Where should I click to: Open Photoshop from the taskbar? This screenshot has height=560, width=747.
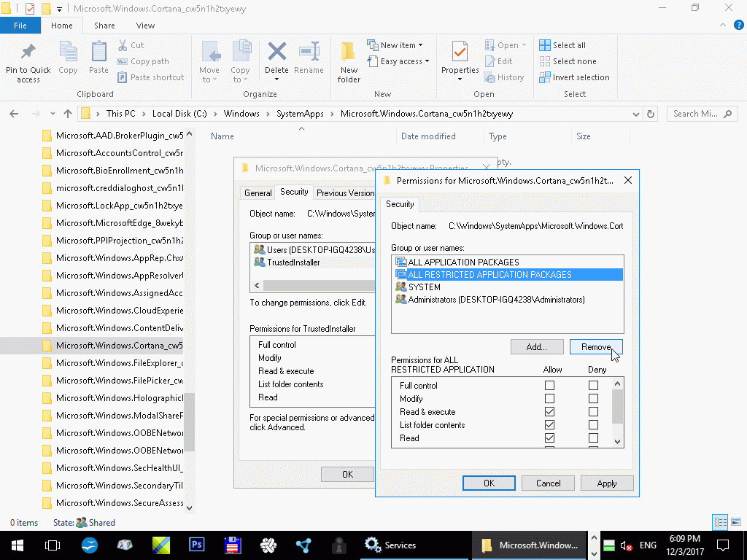tap(196, 545)
